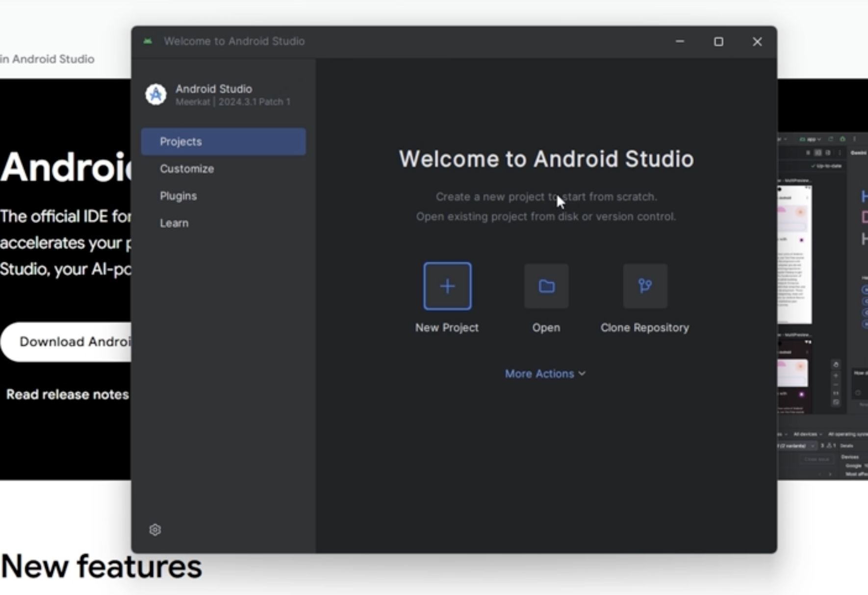Minimize the Welcome to Android Studio window
Image resolution: width=868 pixels, height=595 pixels.
680,42
